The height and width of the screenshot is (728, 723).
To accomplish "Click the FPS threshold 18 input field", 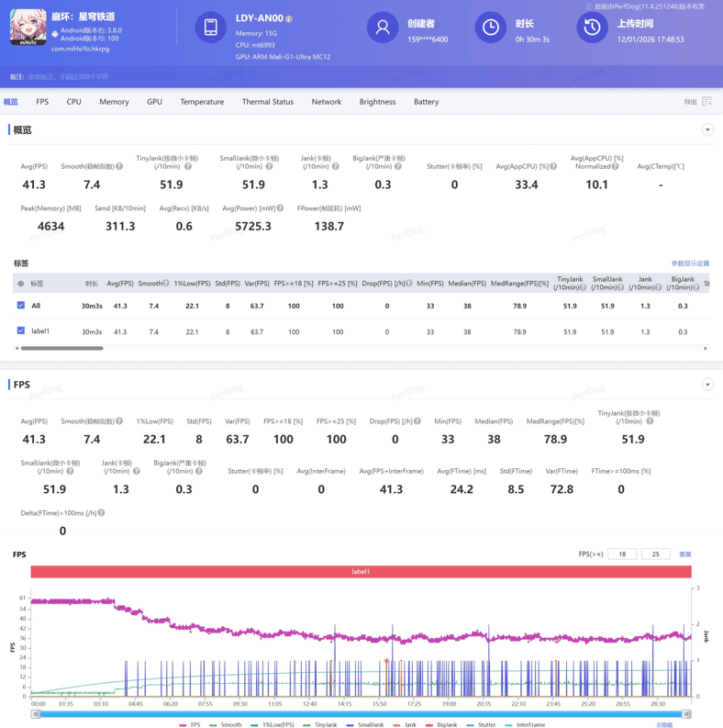I will pyautogui.click(x=622, y=554).
